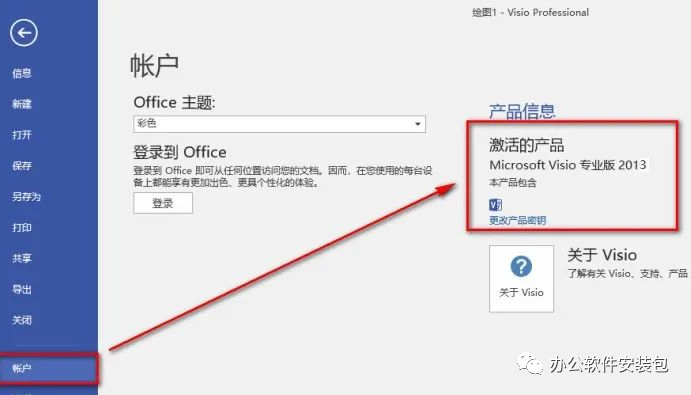Open the 共享 sidebar item
The width and height of the screenshot is (691, 395).
pos(22,258)
